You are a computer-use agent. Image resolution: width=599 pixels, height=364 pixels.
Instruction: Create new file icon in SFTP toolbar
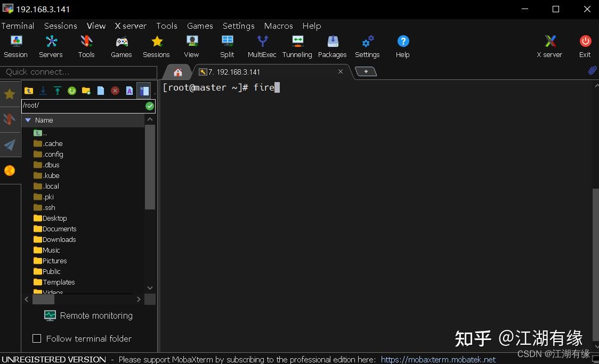(x=101, y=91)
